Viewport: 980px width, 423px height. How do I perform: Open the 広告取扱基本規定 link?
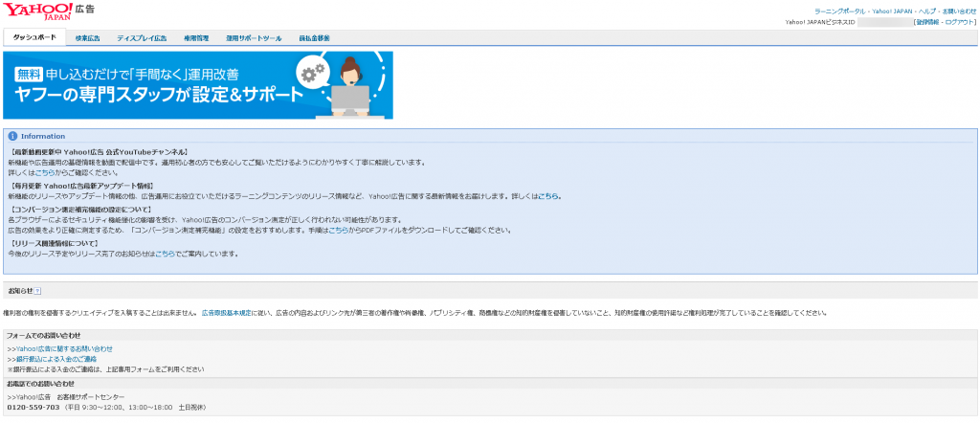[226, 313]
